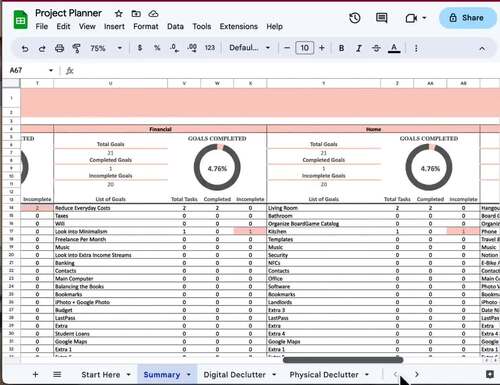Toggle bold formatting
Viewport: 500px width, 385px height.
pos(341,48)
